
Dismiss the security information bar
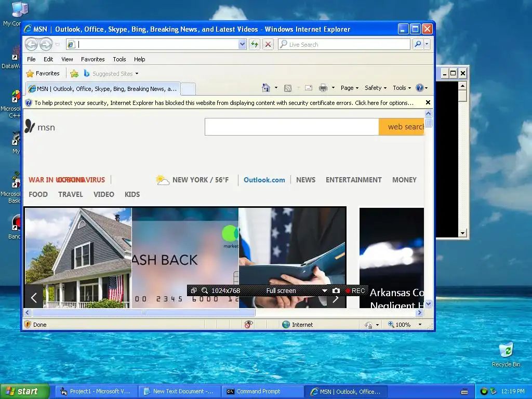(428, 102)
